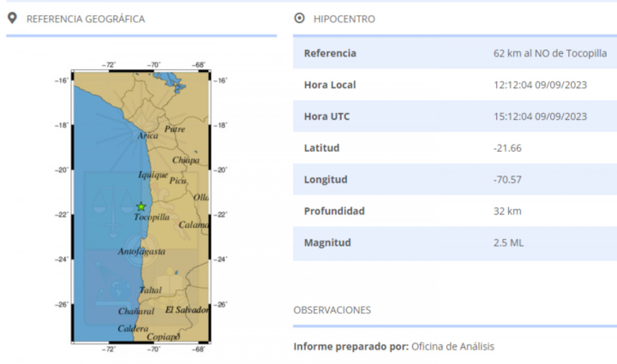Click the green star epicenter marker
Screen dimensions: 617x364
141,207
